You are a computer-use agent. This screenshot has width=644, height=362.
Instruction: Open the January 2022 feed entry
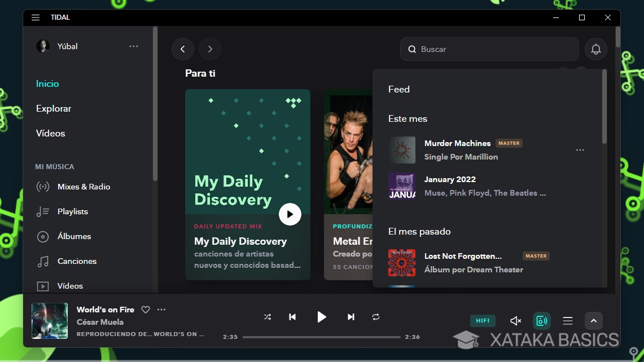coord(450,179)
